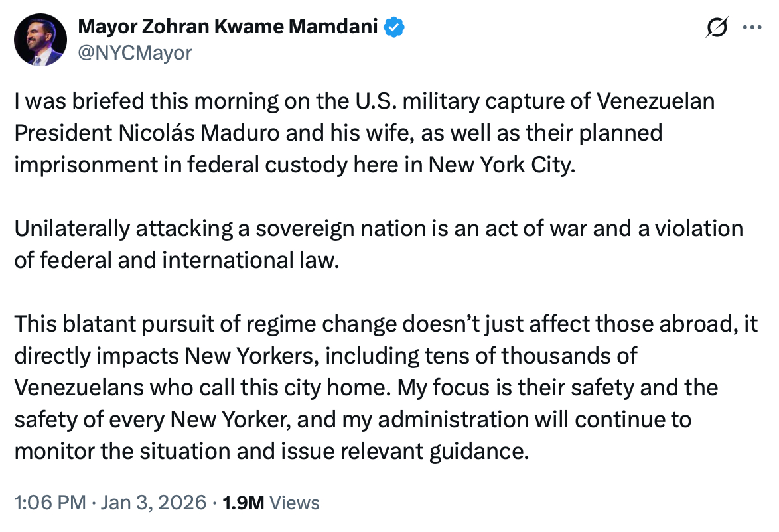Open the Grok explain-post icon

[718, 28]
